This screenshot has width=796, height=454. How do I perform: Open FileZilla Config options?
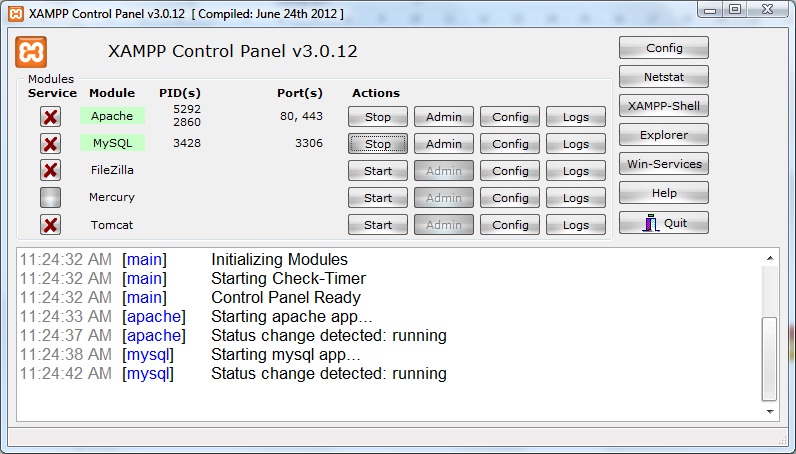pyautogui.click(x=510, y=171)
